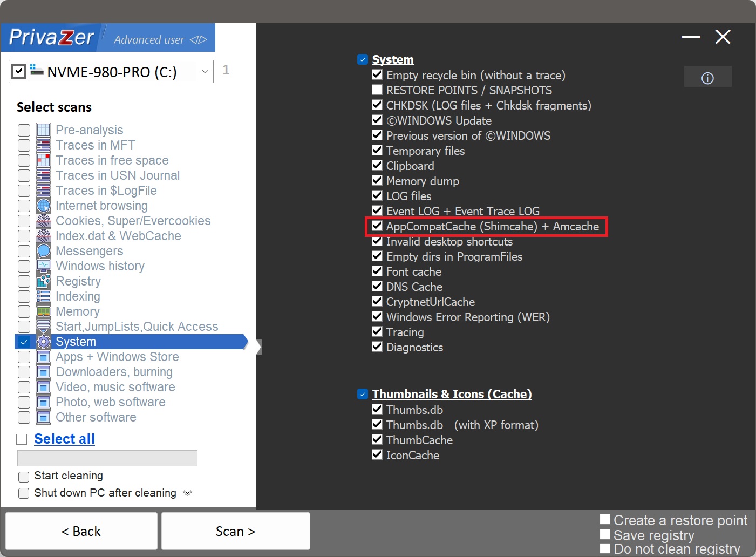This screenshot has height=557, width=756.
Task: Select the Other software scan entry
Action: (x=96, y=417)
